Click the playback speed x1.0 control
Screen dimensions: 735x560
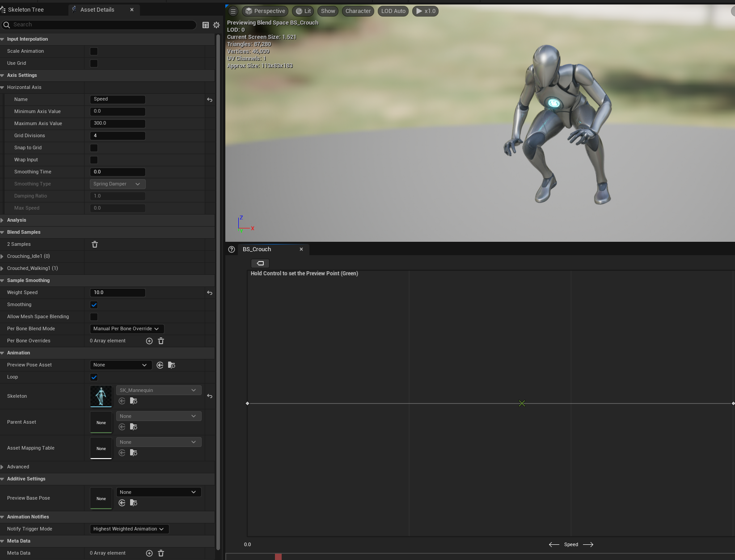point(425,11)
